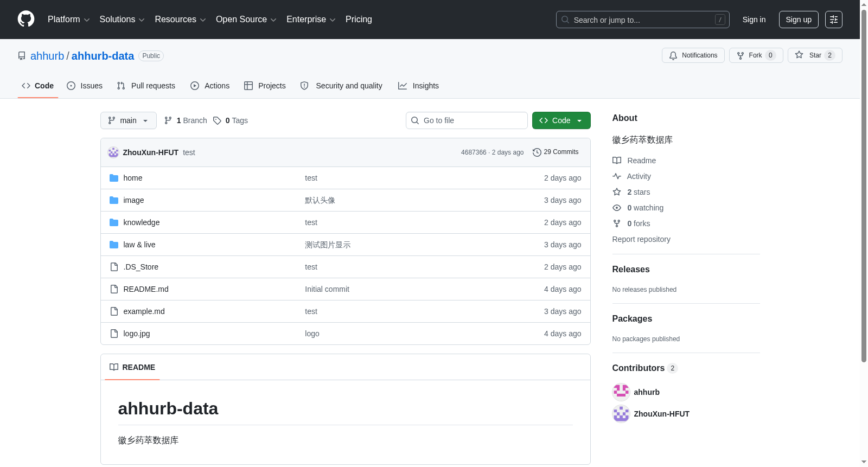Open the Insights tab

pos(418,86)
